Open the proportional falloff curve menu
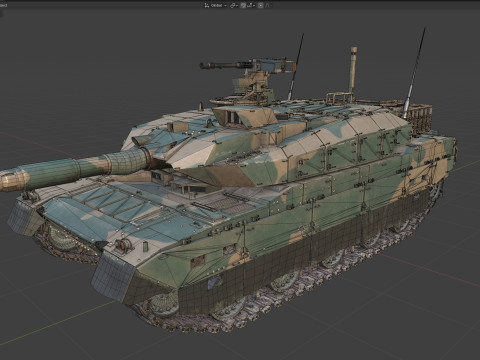This screenshot has width=480, height=360. 268,5
